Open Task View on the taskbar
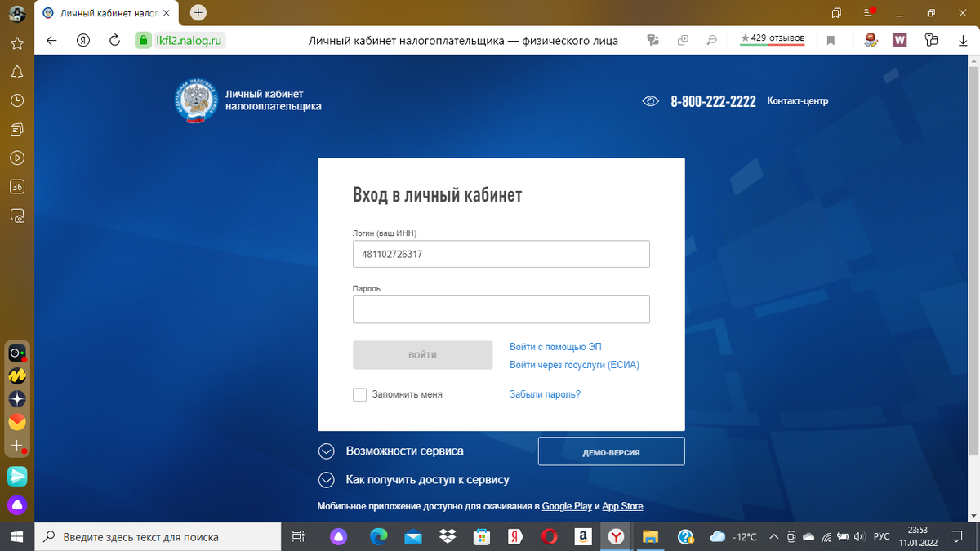Screen dimensions: 980x551 (x=298, y=537)
